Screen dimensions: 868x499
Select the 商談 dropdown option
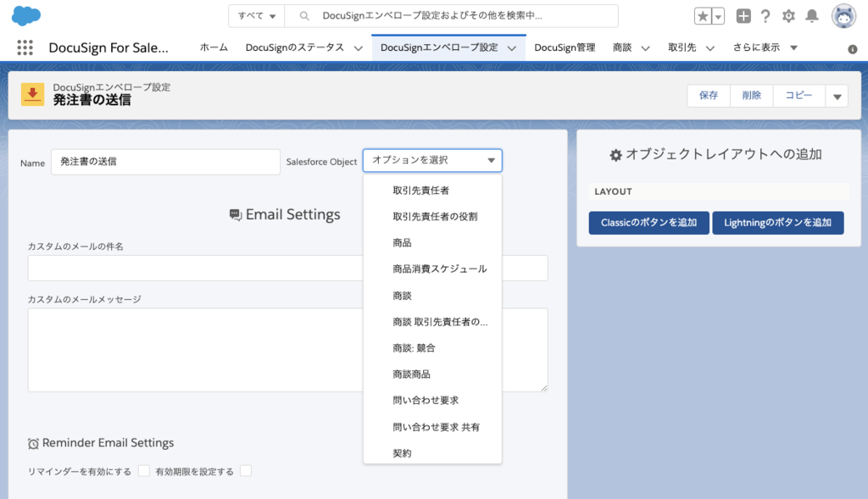click(432, 296)
